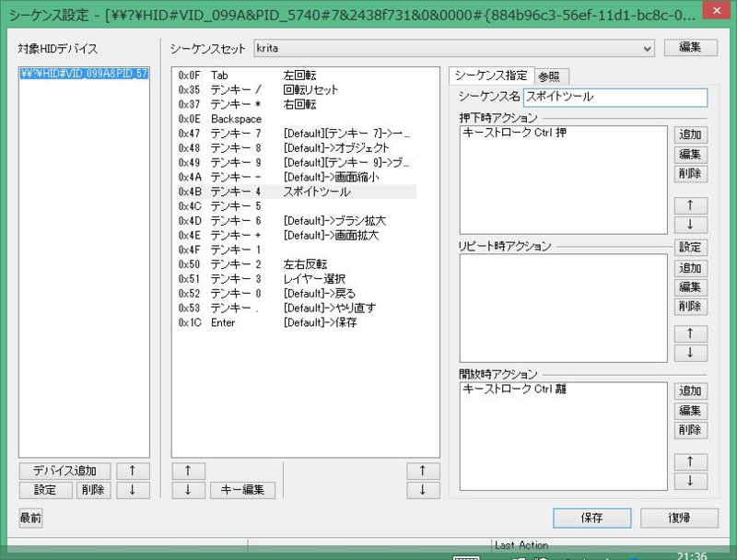Select row 0x1C Enter 保存
737x560 pixels.
pyautogui.click(x=296, y=322)
